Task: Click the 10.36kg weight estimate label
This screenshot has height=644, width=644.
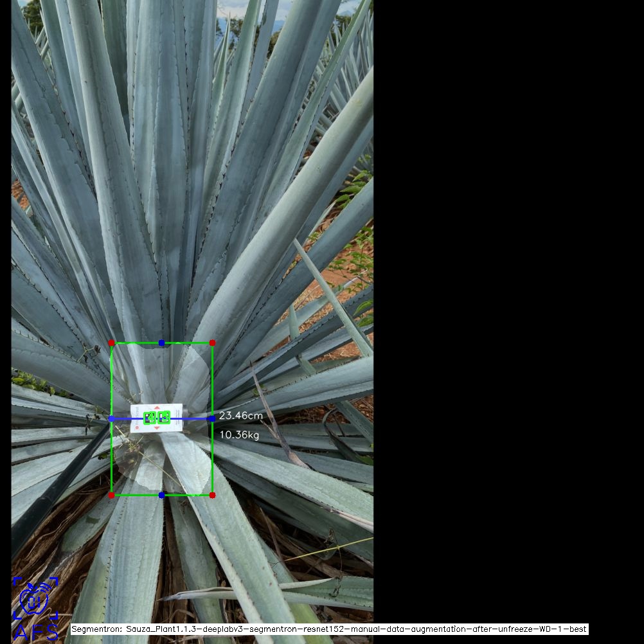Action: click(x=239, y=435)
